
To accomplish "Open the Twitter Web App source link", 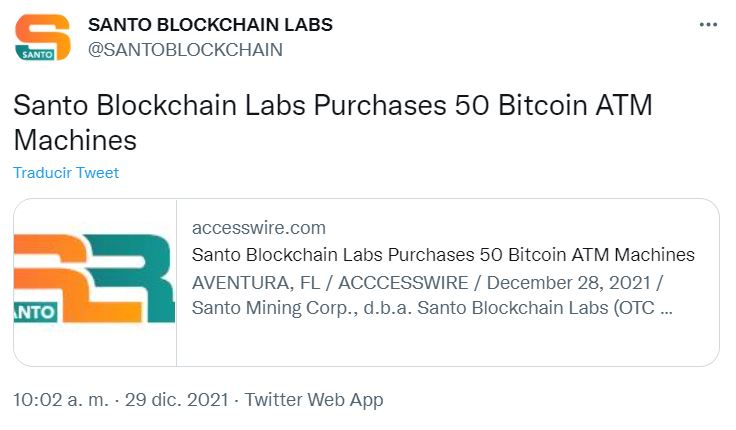I will [314, 400].
